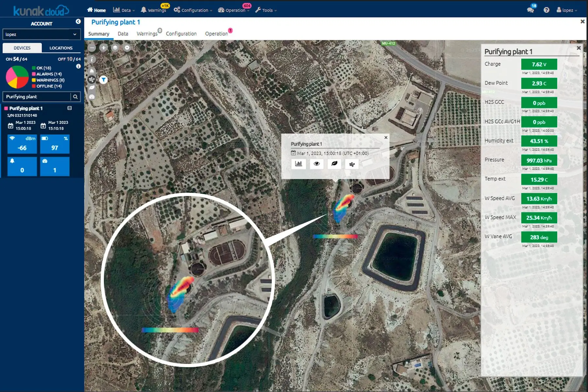Open the map layers selector icon
The height and width of the screenshot is (392, 588).
pyautogui.click(x=115, y=48)
